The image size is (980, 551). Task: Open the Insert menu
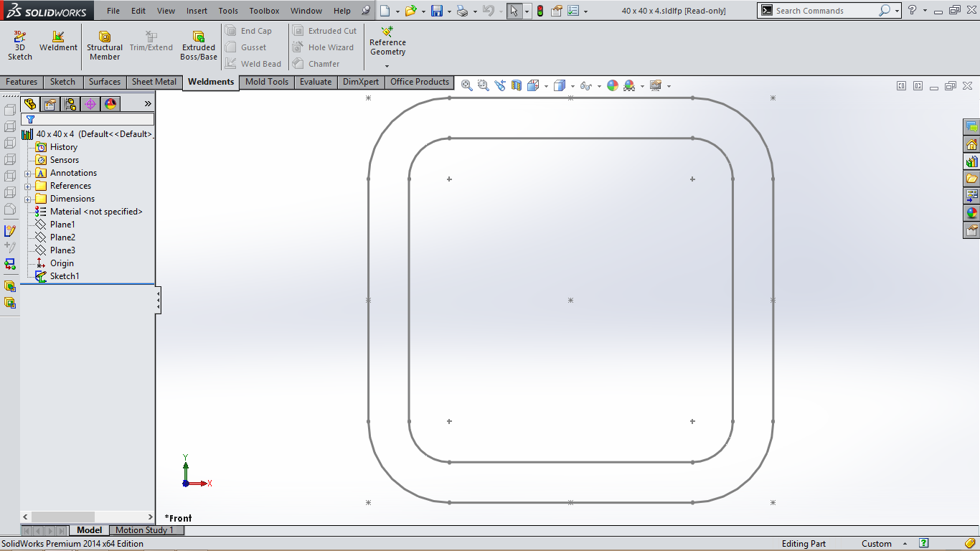[196, 10]
